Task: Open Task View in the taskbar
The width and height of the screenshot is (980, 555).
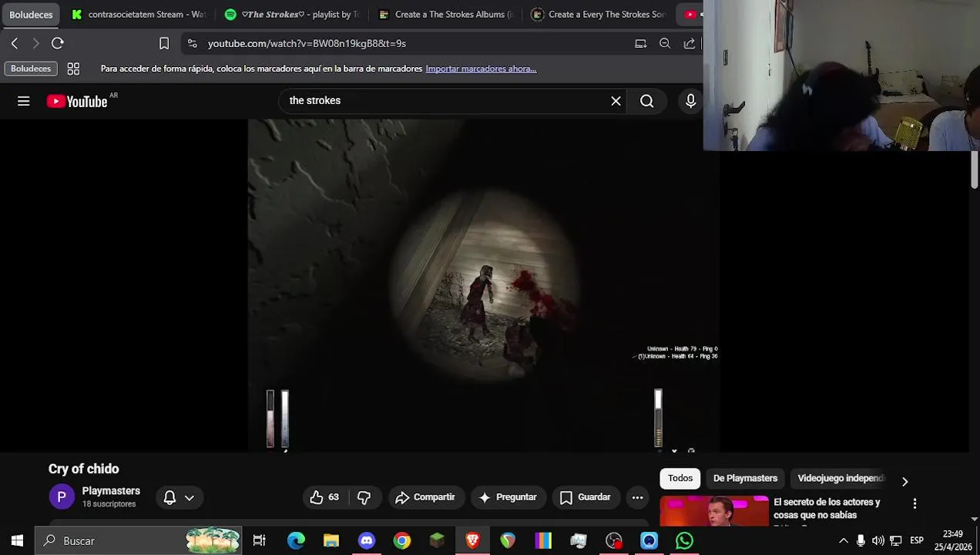Action: point(259,541)
